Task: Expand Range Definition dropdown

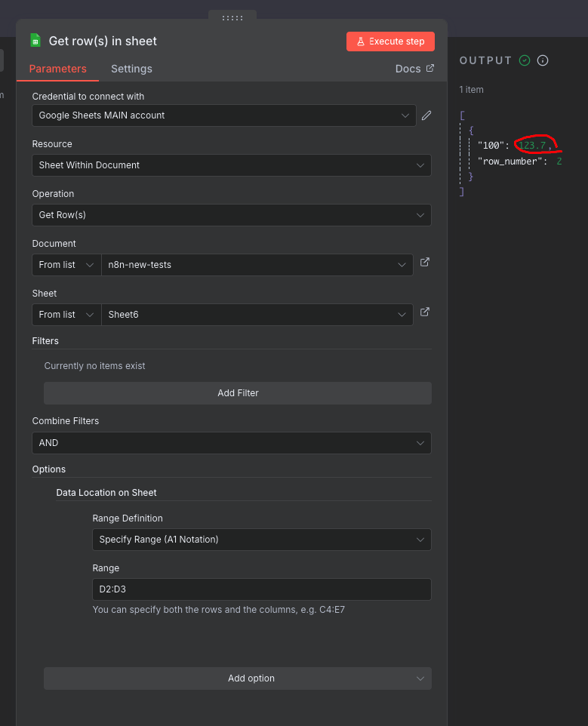Action: click(x=261, y=540)
